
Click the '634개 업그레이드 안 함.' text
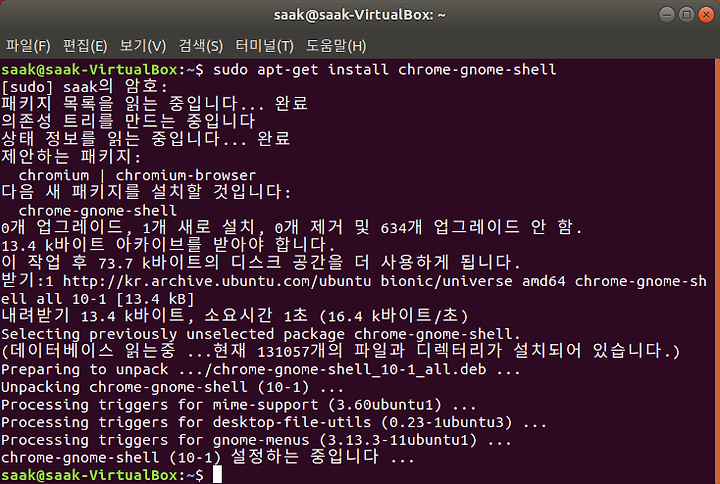(481, 227)
